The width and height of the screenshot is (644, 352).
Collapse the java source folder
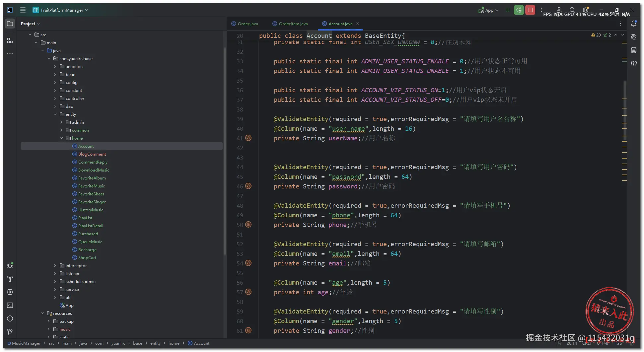42,50
